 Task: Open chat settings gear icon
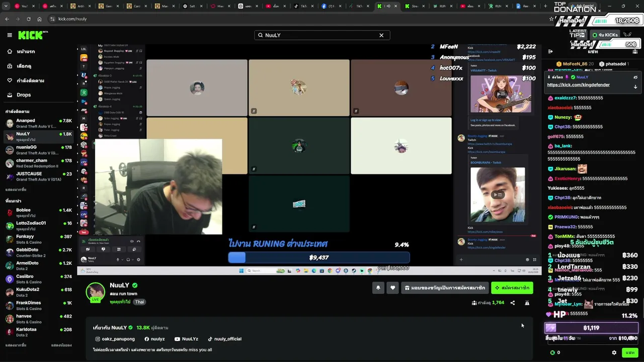[614, 352]
